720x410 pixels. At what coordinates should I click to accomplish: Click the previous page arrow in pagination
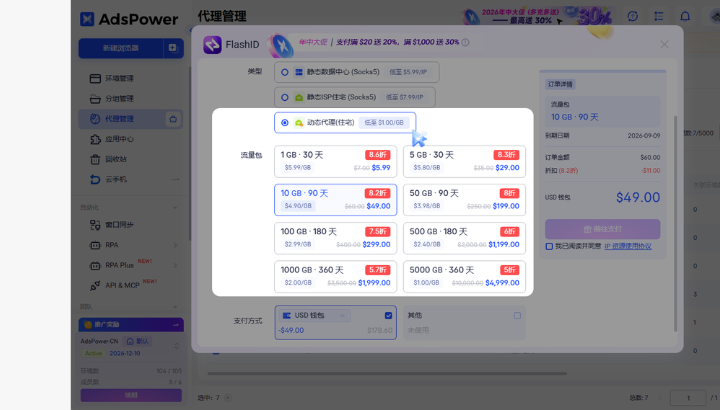pos(661,398)
